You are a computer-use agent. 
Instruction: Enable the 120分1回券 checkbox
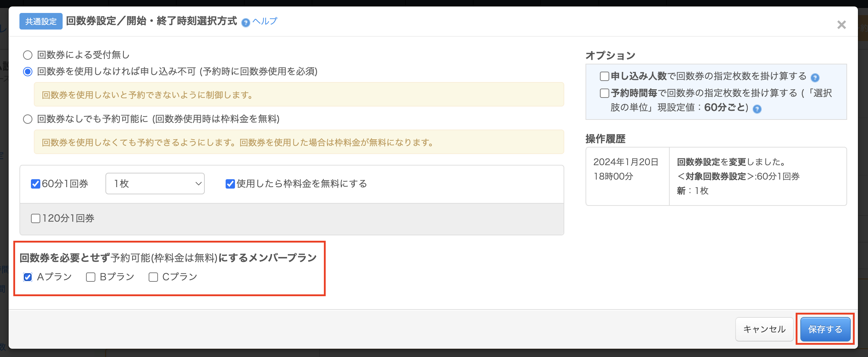pyautogui.click(x=36, y=218)
